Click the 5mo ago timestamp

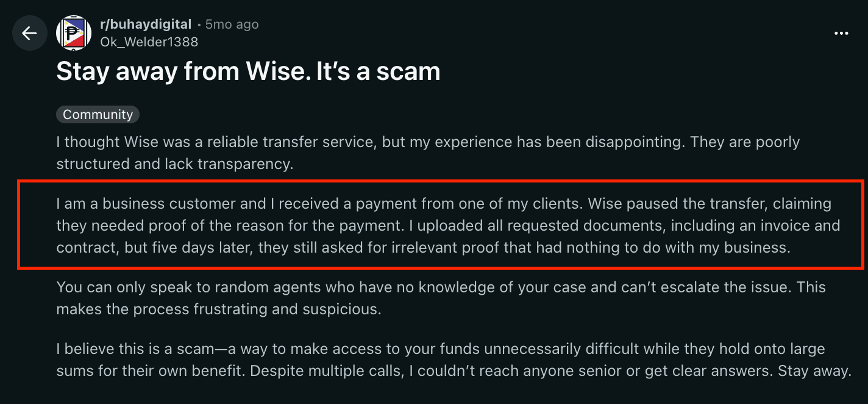click(232, 24)
